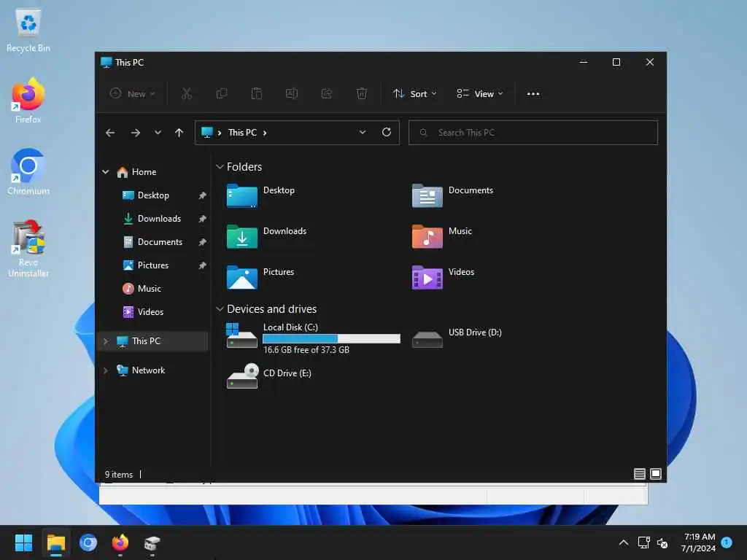Launch Chromium from the taskbar

pyautogui.click(x=88, y=542)
